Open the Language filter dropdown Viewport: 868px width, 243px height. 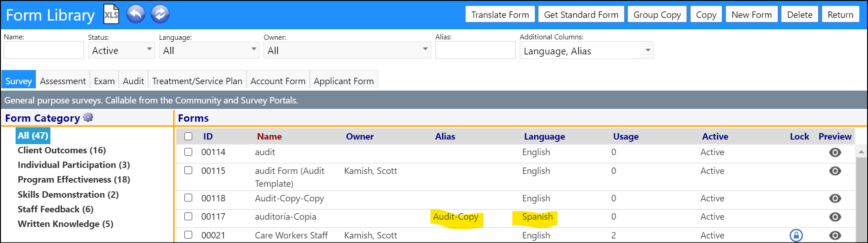coord(209,50)
